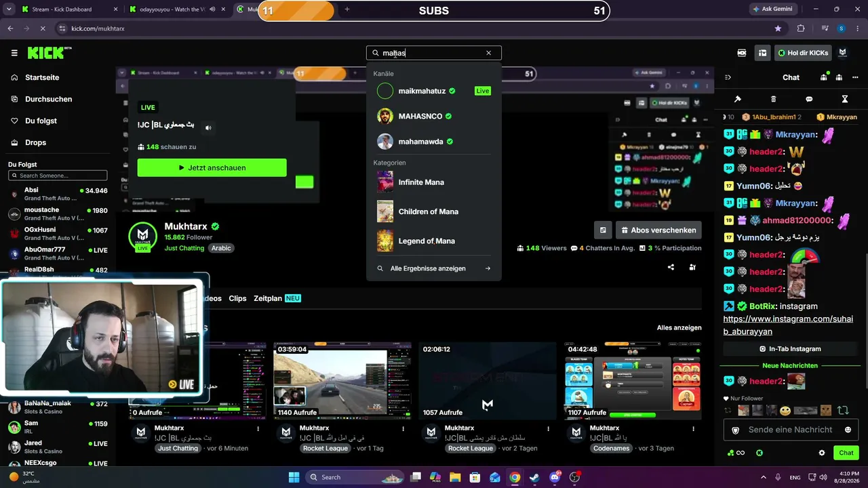Screen dimensions: 868x488
Task: Select the Legend of Mana category
Action: pos(434,241)
